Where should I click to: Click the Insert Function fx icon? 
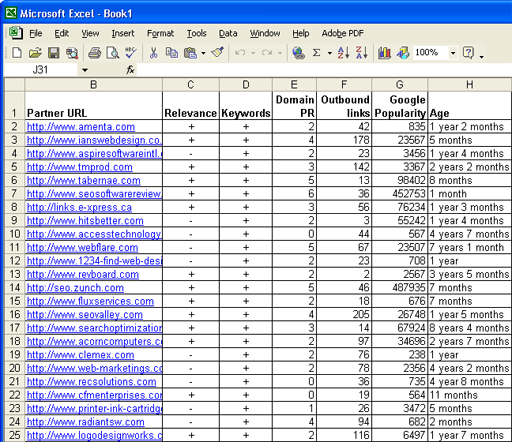130,70
